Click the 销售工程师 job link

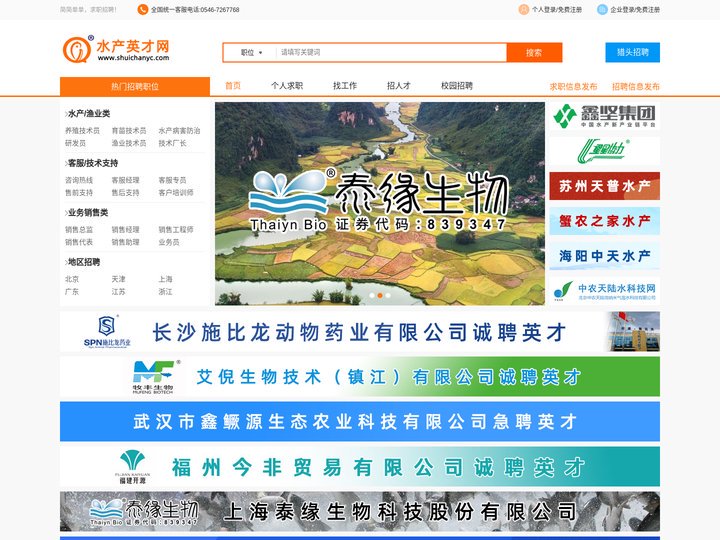176,230
